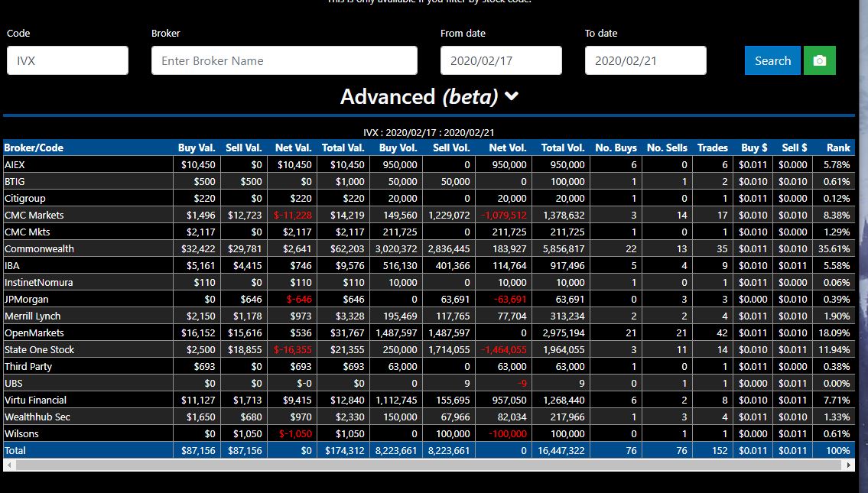Click JPMorgan net volume -63,691
Screen dimensions: 868x493
510,300
